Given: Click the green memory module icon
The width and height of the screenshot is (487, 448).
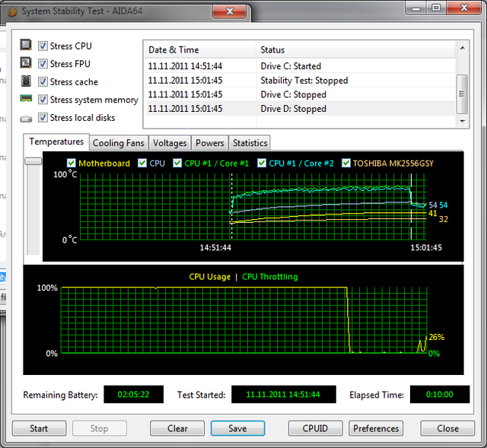Looking at the screenshot, I should tap(26, 100).
